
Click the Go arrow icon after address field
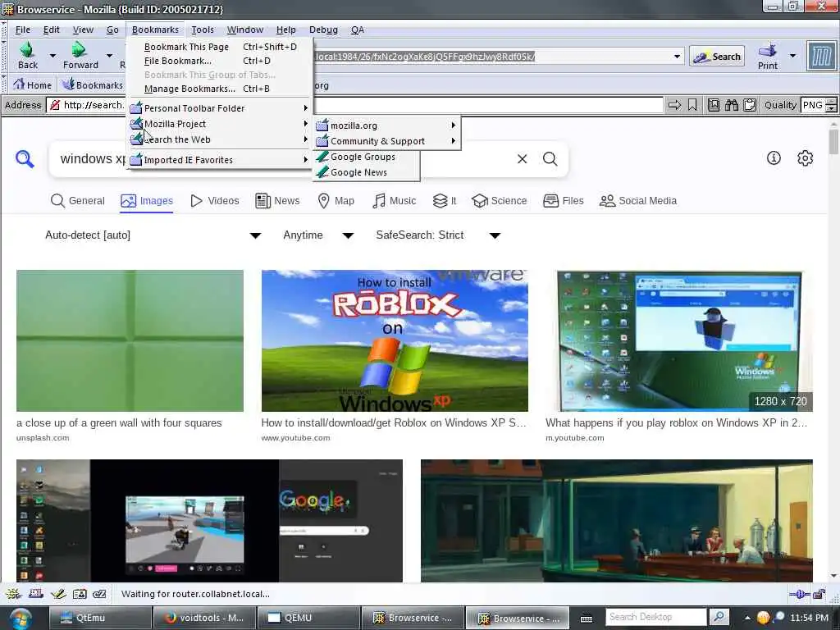point(674,105)
